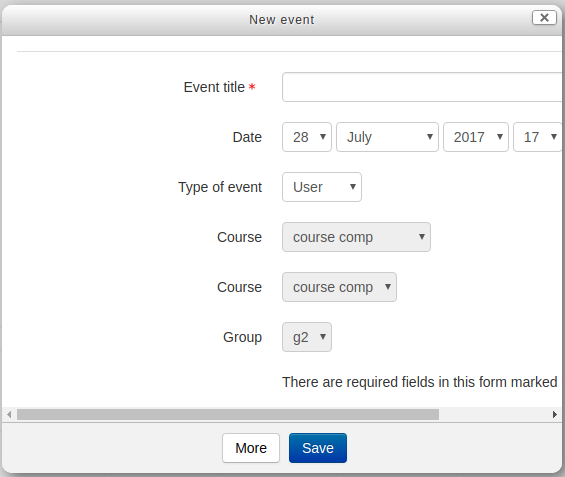Click the Event title label
Image resolution: width=565 pixels, height=477 pixels.
214,87
